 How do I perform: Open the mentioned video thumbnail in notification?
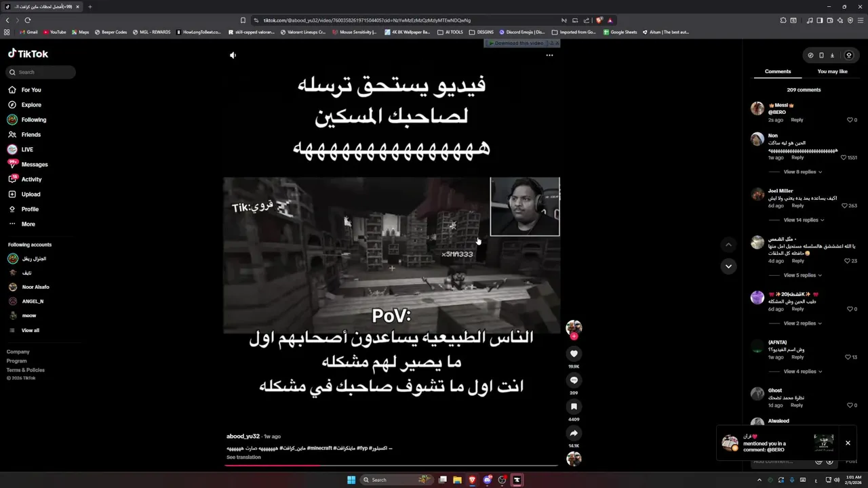coord(824,443)
